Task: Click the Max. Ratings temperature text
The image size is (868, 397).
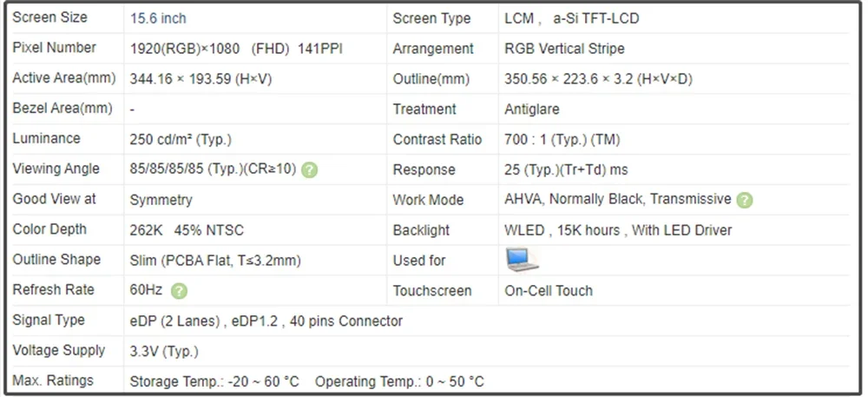Action: pos(306,381)
